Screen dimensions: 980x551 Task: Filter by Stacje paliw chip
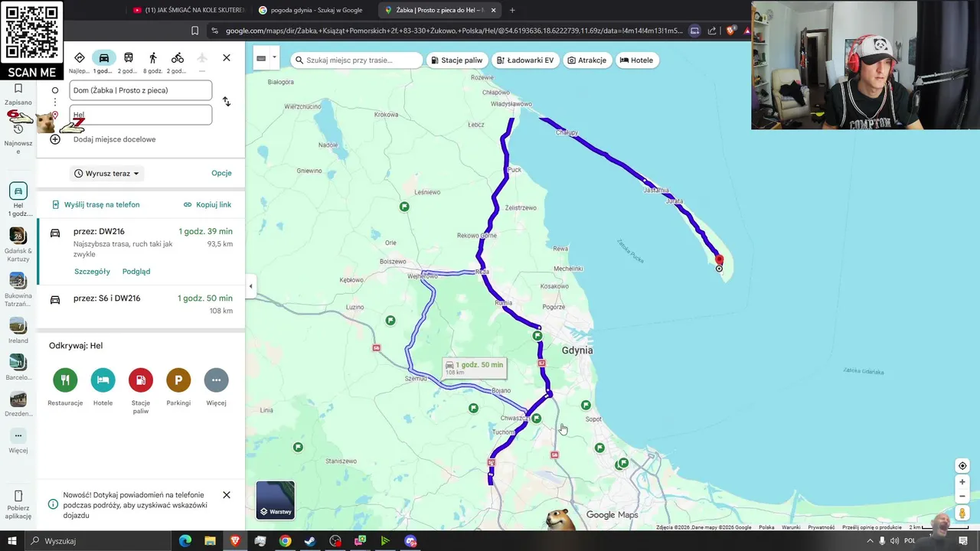456,60
